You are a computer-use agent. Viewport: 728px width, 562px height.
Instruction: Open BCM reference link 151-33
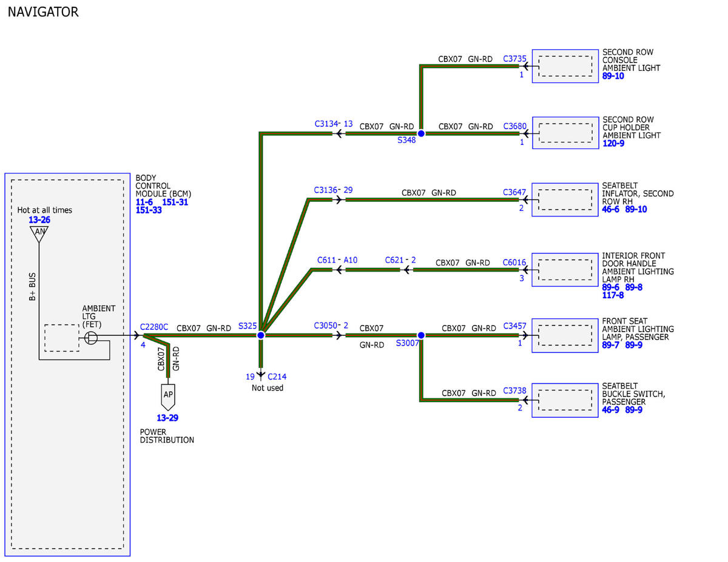[149, 210]
